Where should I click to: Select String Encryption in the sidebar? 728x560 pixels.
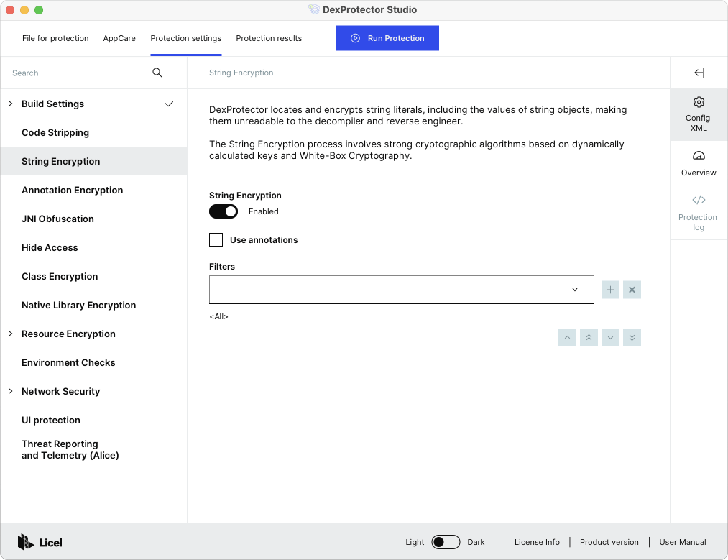pos(94,162)
